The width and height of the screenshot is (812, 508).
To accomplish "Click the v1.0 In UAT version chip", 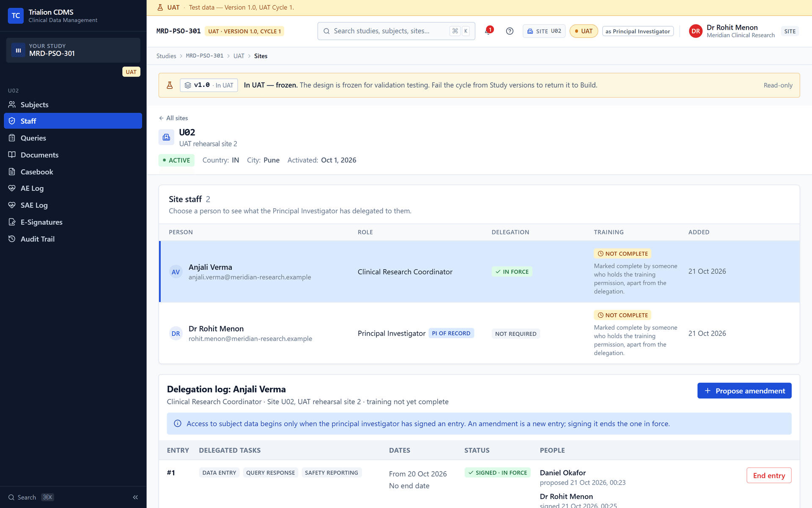I will pos(209,85).
